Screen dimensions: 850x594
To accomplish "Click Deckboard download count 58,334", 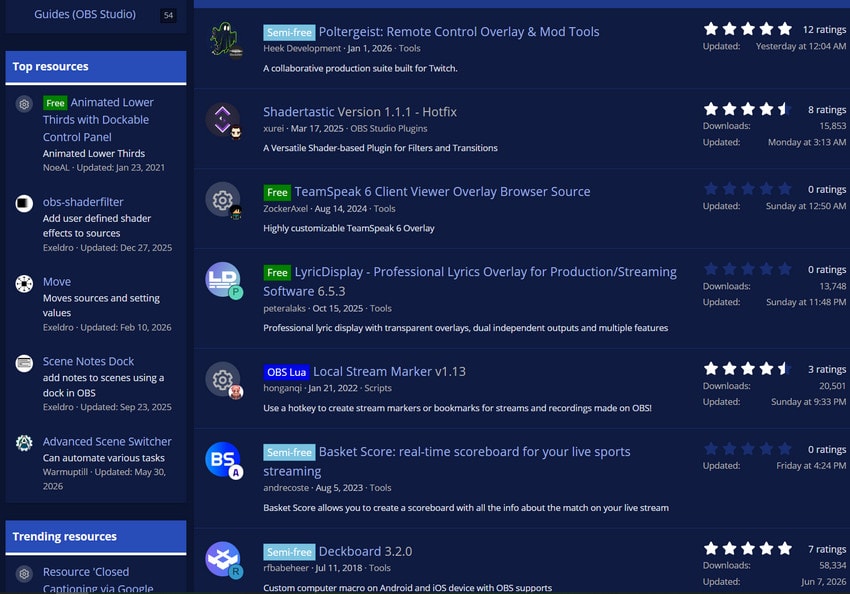I will click(x=832, y=566).
